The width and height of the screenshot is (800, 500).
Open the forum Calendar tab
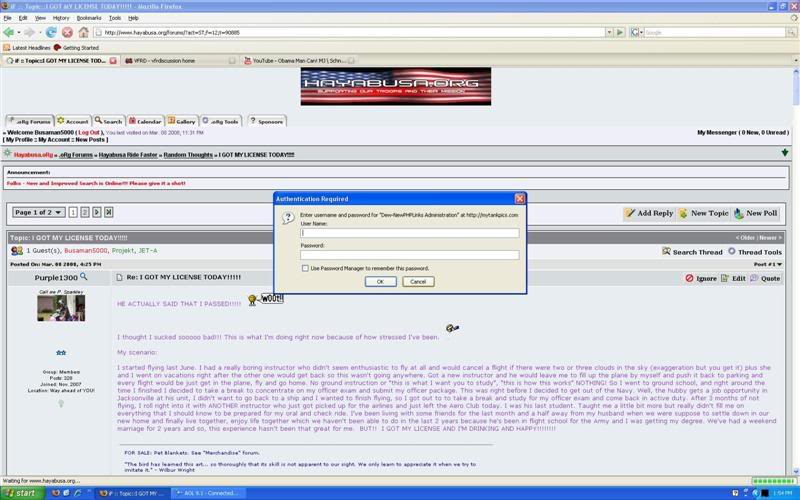coord(144,121)
